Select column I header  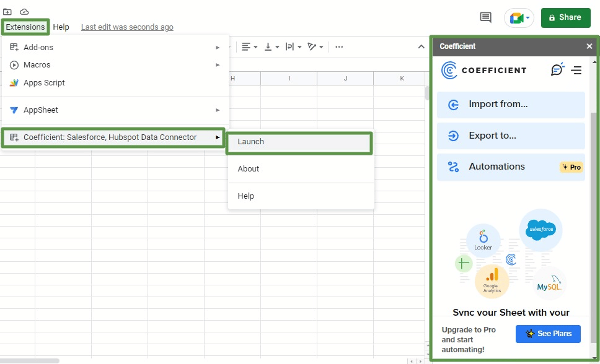(289, 79)
